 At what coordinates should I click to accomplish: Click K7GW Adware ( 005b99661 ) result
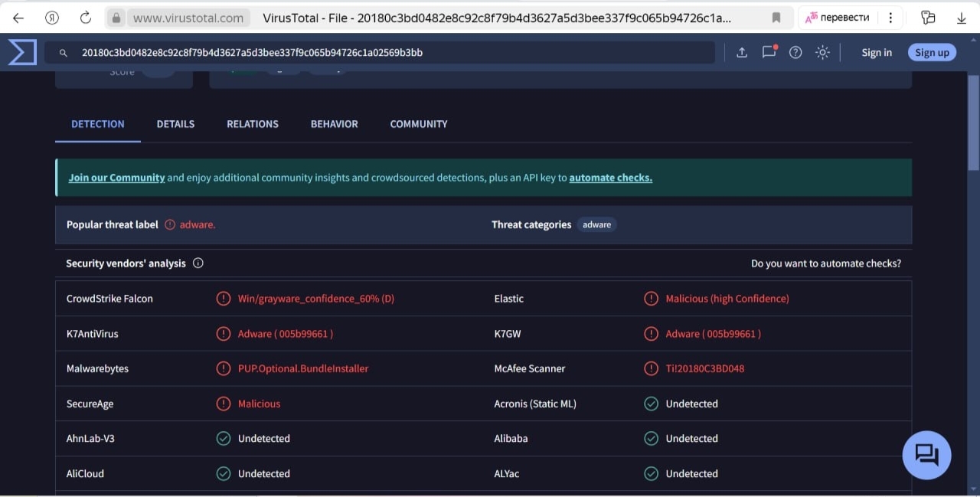(714, 334)
